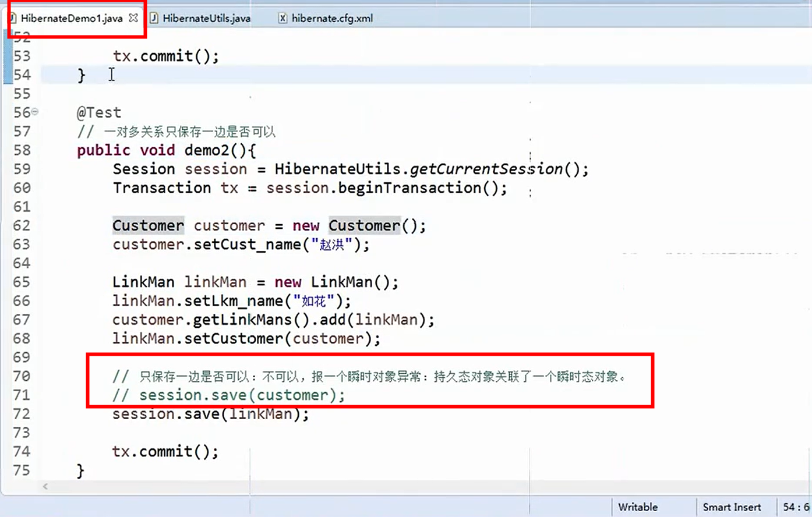Close the HibernateDemo1.java editor tab
This screenshot has width=812, height=517.
point(133,17)
